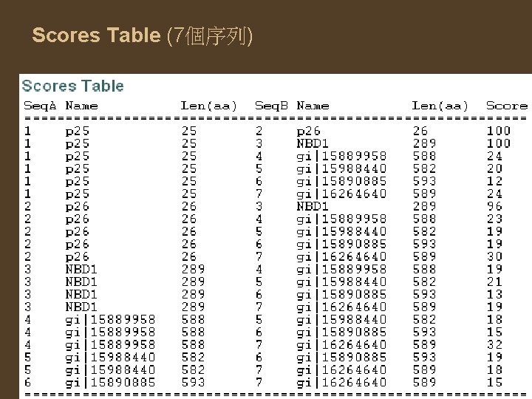Click SeqA name "NBD1" in SeqB 4 row
Image resolution: width=532 pixels, height=399 pixels.
tap(81, 269)
